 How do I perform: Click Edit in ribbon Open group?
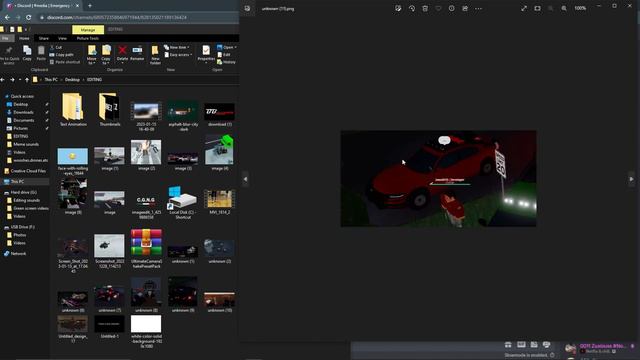(224, 55)
